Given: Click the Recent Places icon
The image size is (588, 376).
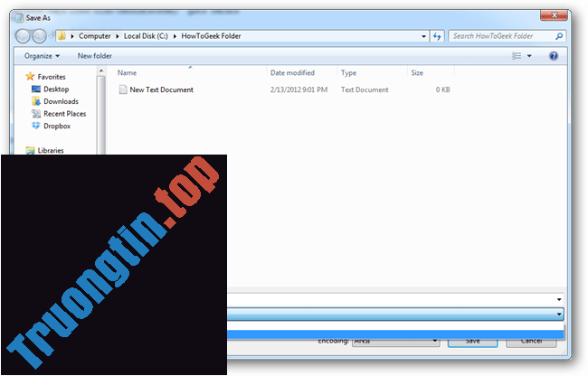Looking at the screenshot, I should coord(36,114).
